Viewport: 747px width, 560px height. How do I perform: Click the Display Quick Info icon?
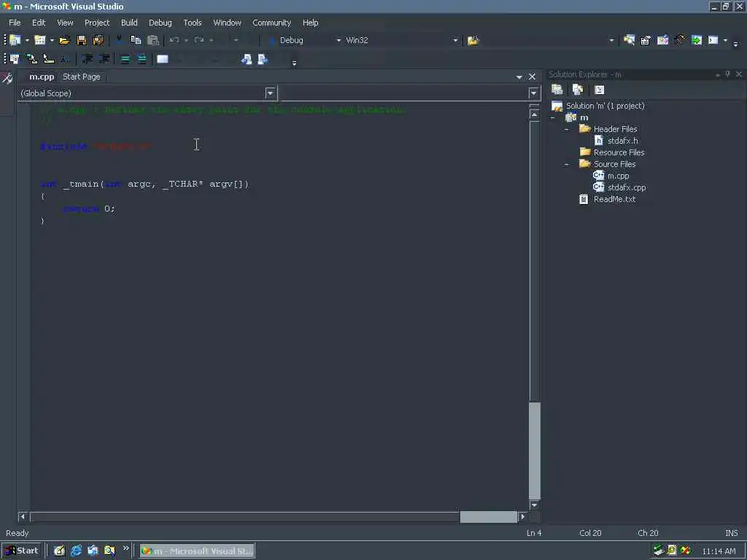[49, 59]
